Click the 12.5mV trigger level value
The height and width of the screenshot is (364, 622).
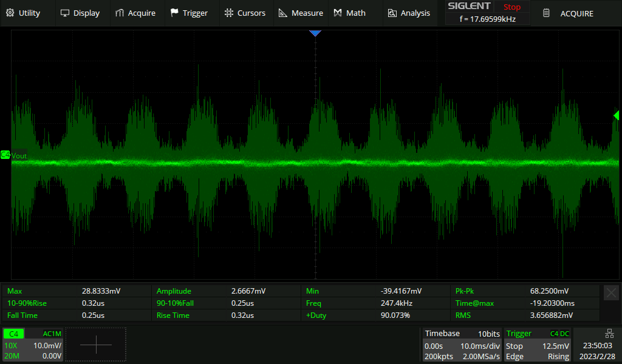tap(556, 346)
